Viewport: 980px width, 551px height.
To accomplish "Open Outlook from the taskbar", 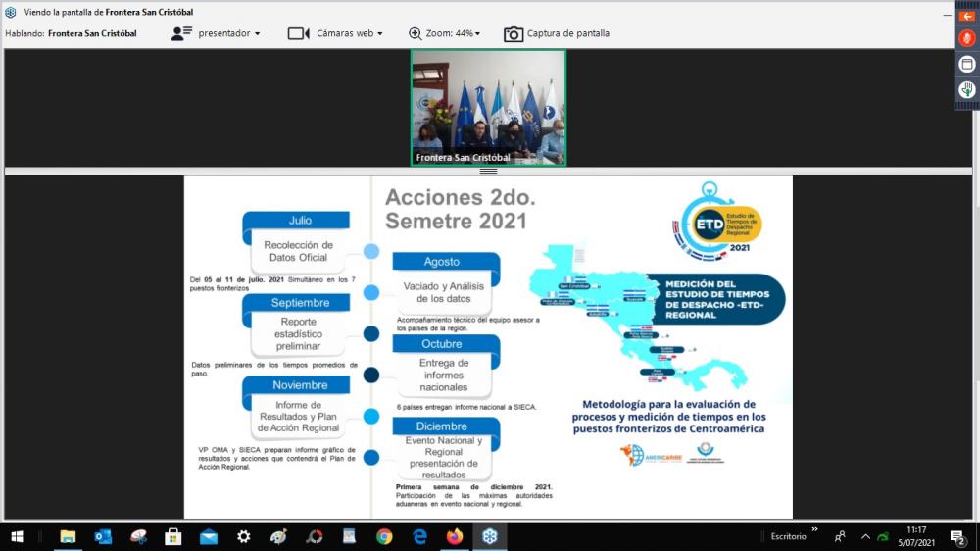I will (103, 536).
